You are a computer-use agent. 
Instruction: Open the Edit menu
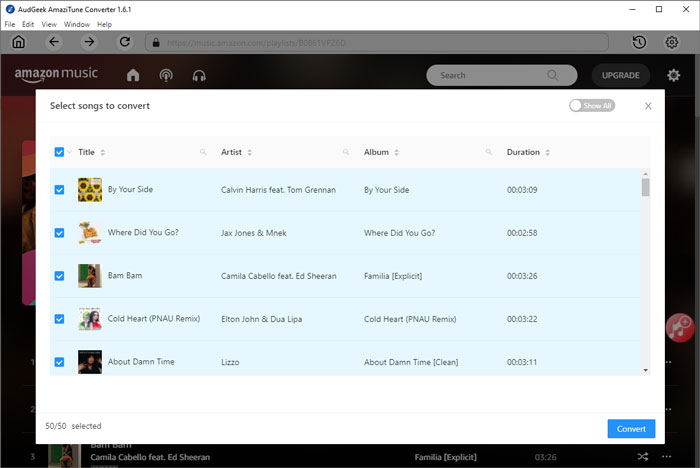(28, 24)
